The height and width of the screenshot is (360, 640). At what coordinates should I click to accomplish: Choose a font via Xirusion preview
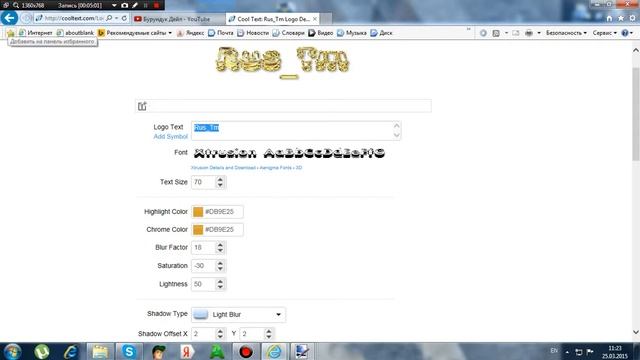click(289, 153)
